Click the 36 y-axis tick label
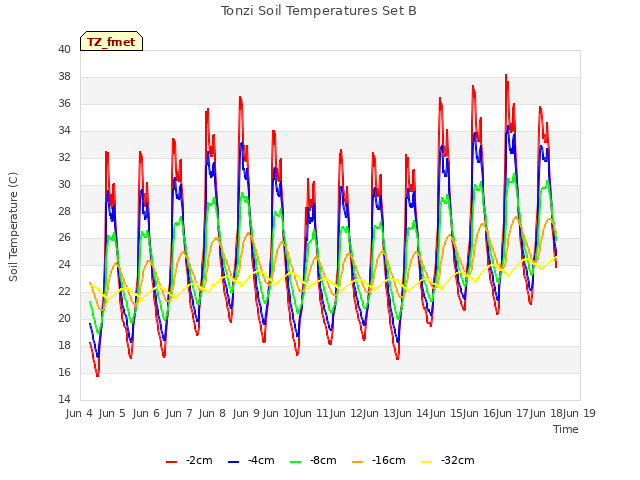 64,104
